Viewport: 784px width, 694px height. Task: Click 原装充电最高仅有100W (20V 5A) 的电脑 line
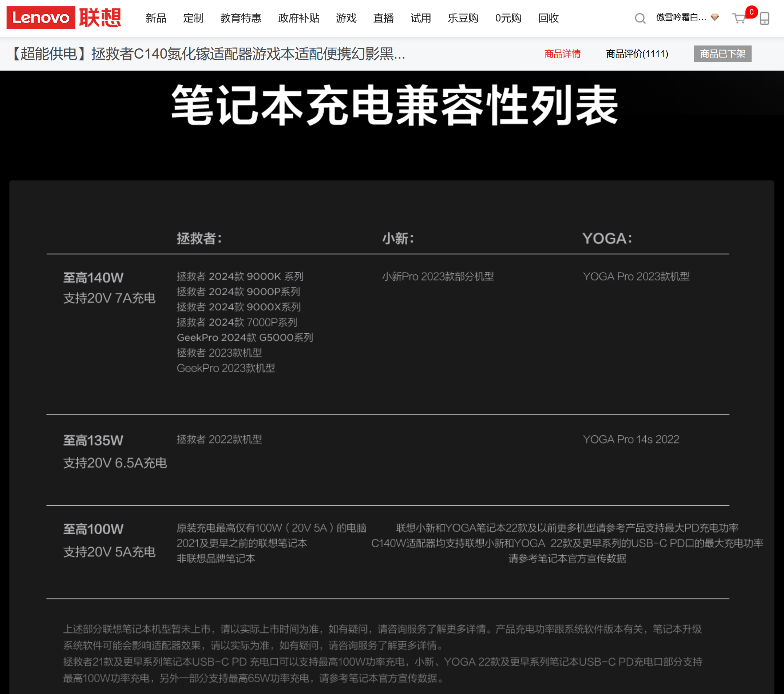click(x=272, y=528)
